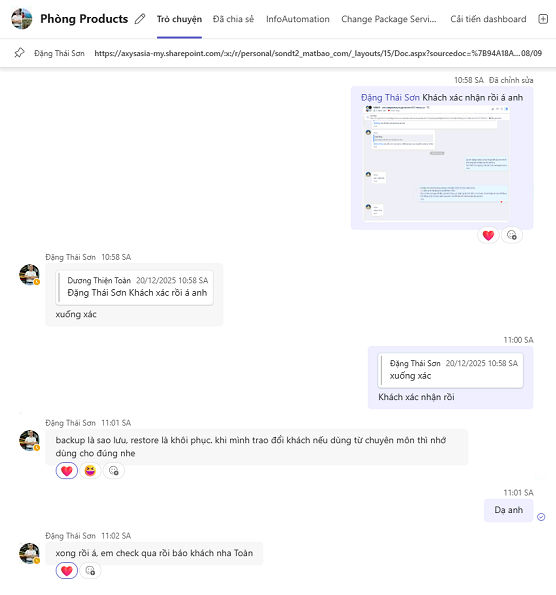This screenshot has height=595, width=556.
Task: Open the Phòng Products group avatar
Action: click(22, 19)
